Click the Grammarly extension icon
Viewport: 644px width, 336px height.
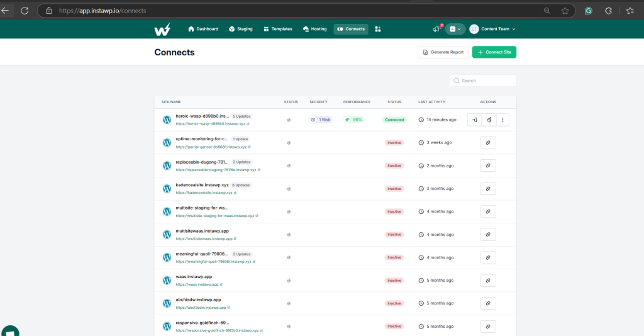point(589,11)
